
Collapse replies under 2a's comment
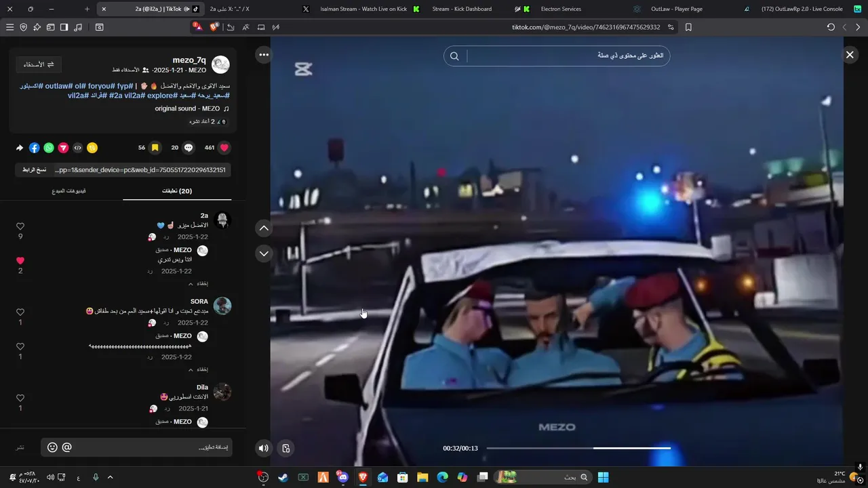(198, 283)
